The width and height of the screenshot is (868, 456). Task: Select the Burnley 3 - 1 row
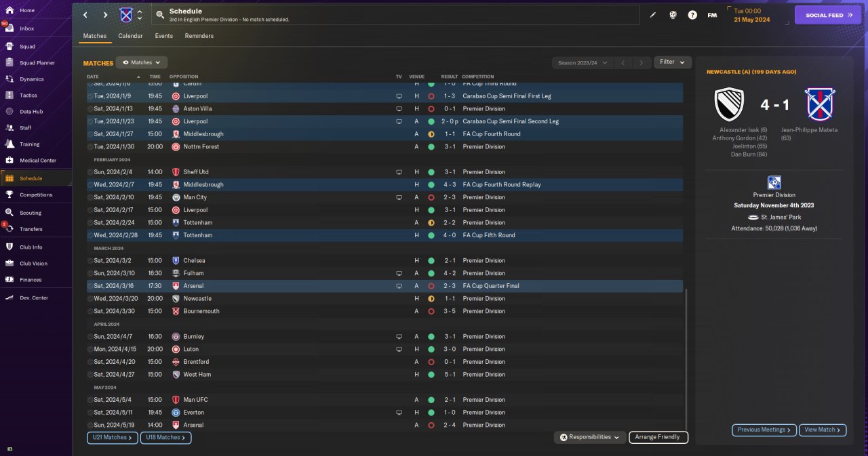[x=385, y=336]
